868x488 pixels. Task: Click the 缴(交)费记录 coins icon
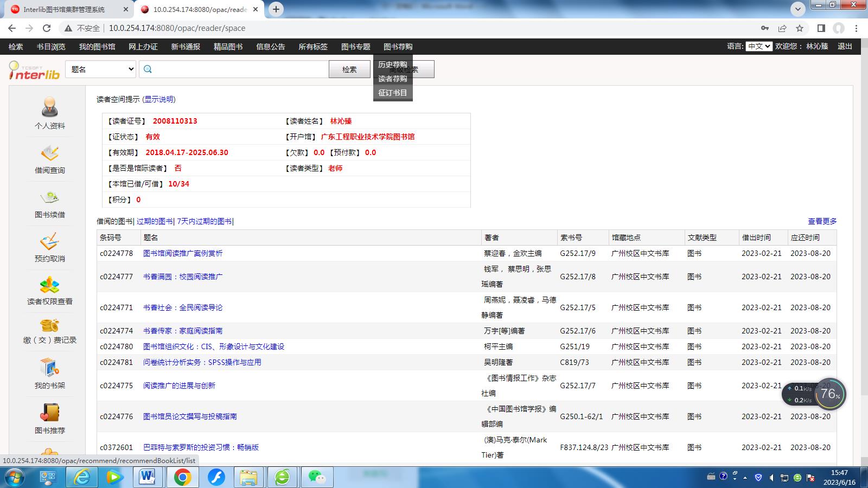tap(50, 325)
